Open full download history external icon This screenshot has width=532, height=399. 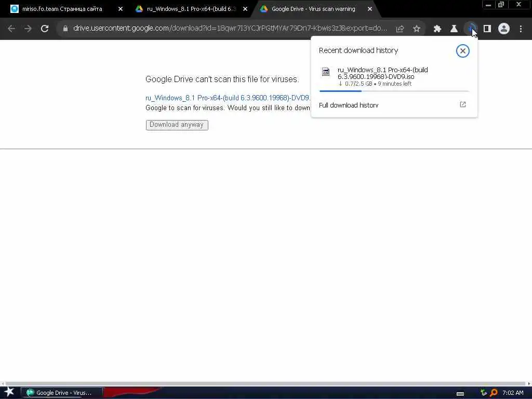coord(463,104)
